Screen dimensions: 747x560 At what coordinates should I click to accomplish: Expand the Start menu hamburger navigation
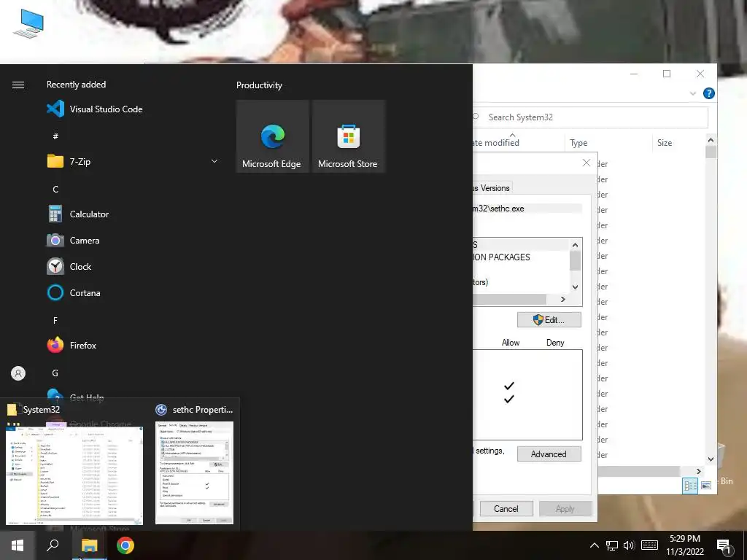(18, 85)
